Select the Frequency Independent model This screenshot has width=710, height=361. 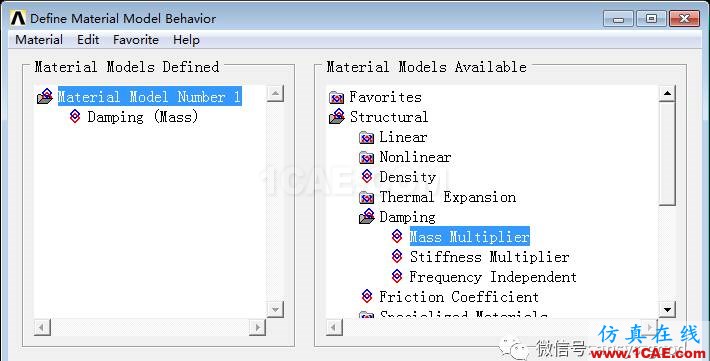click(x=493, y=277)
